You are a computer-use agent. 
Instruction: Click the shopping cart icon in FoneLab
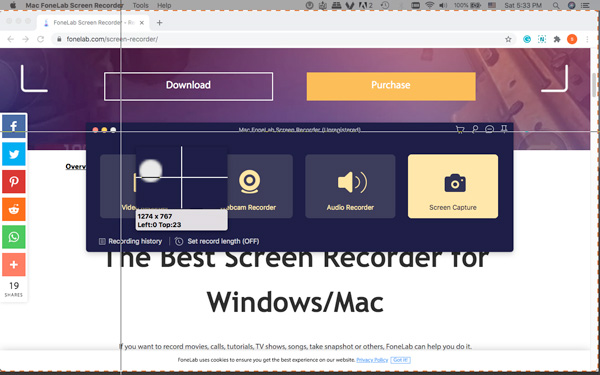pyautogui.click(x=460, y=130)
